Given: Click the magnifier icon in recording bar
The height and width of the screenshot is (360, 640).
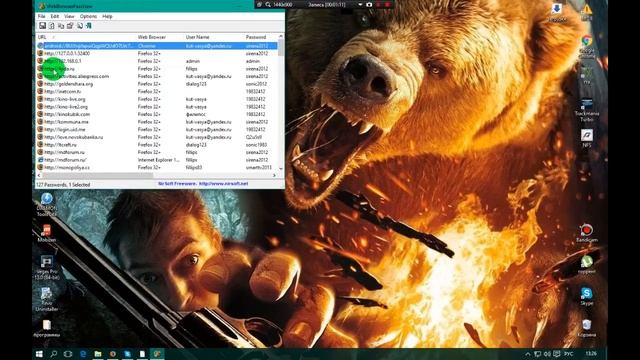Looking at the screenshot, I should [x=268, y=4].
